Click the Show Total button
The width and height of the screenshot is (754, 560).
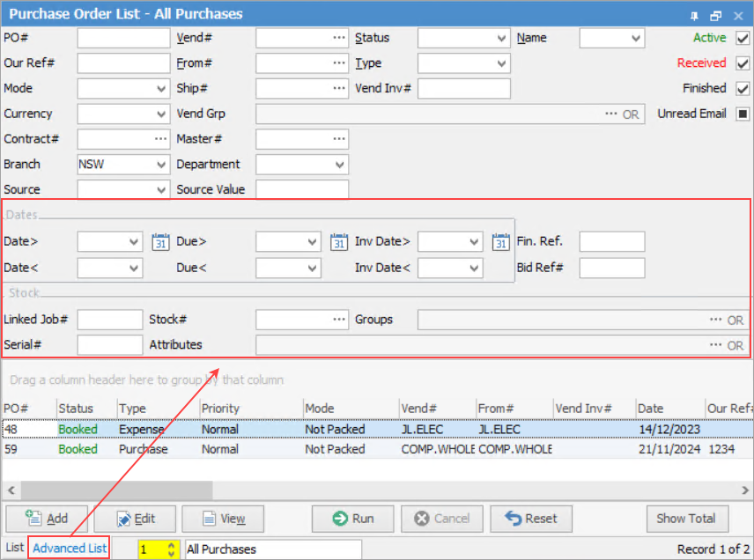coord(687,519)
